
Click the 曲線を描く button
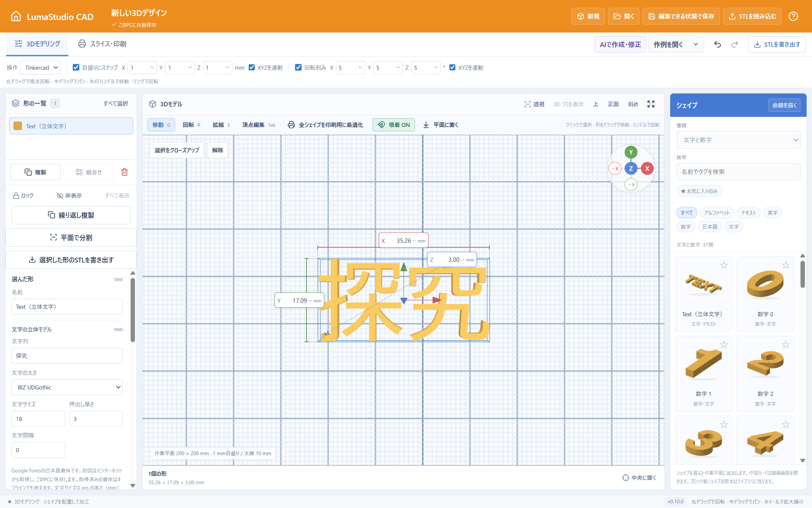[x=784, y=105]
